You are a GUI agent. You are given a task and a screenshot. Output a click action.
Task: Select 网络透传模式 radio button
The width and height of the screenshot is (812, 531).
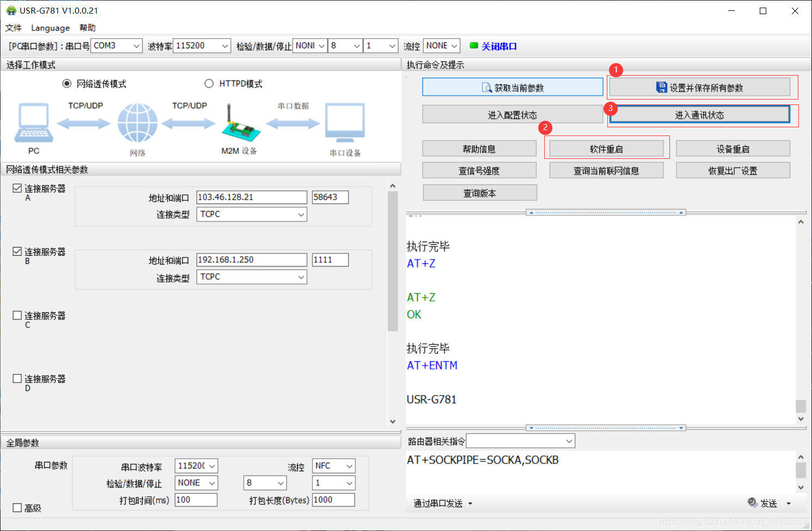pyautogui.click(x=67, y=83)
